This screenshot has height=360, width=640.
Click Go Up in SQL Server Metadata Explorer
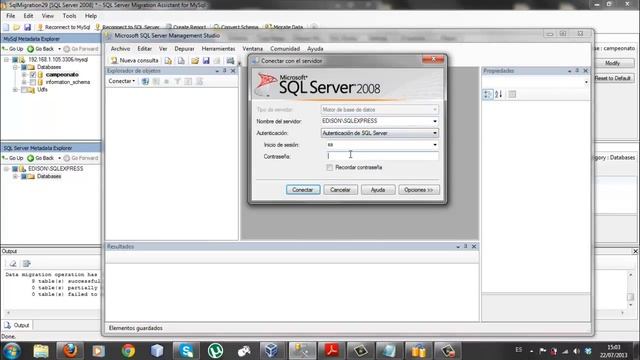click(13, 158)
